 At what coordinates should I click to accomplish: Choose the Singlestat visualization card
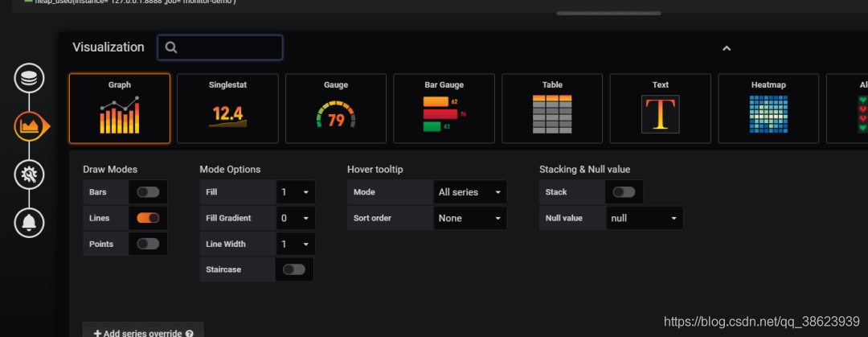tap(227, 109)
